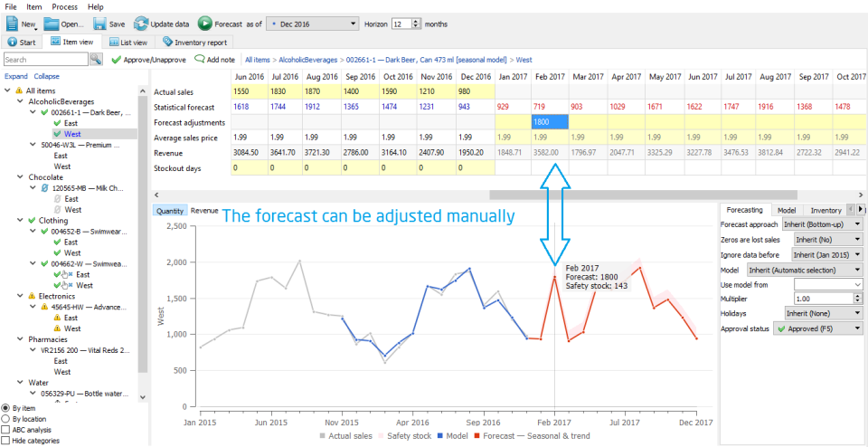This screenshot has width=868, height=447.
Task: Open the Process menu
Action: tap(65, 7)
